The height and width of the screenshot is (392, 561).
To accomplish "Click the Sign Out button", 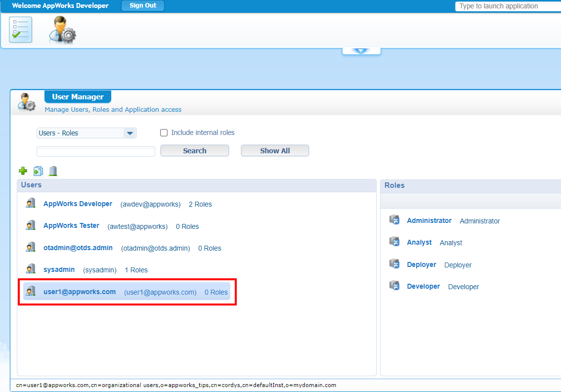I will point(142,6).
